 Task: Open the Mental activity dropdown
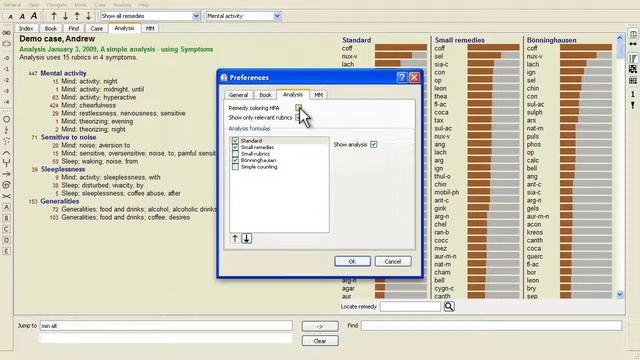coord(277,16)
